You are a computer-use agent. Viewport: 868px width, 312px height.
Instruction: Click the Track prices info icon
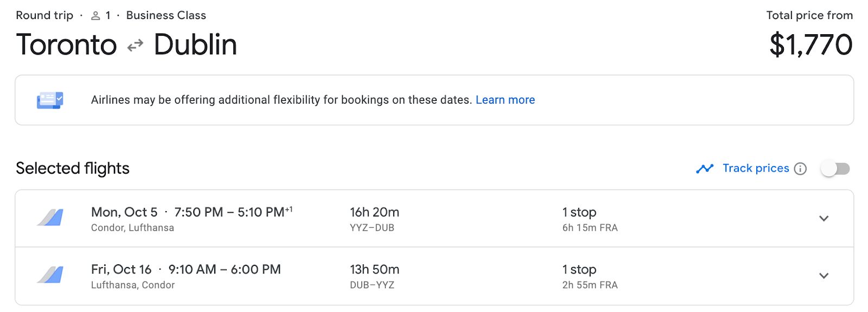point(800,169)
